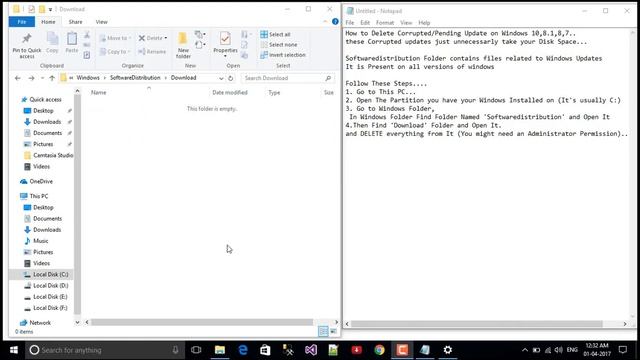The width and height of the screenshot is (640, 360).
Task: Click the Paste clipboard icon
Action: click(x=72, y=39)
